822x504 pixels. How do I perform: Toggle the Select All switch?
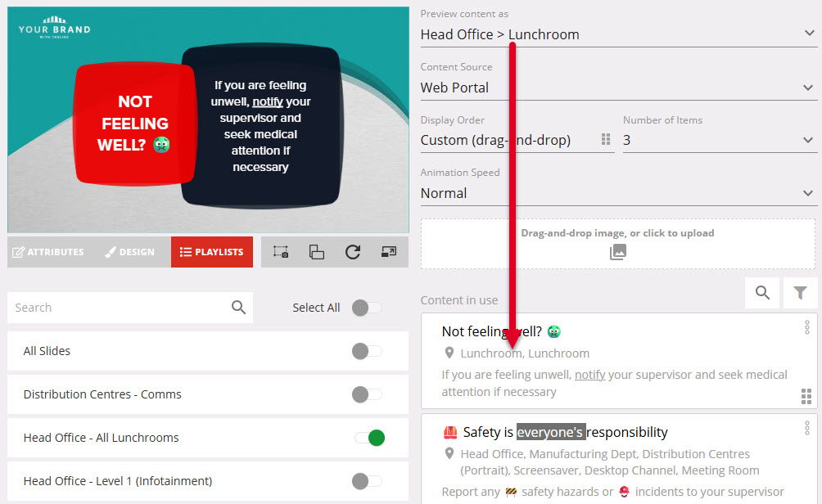[x=367, y=308]
